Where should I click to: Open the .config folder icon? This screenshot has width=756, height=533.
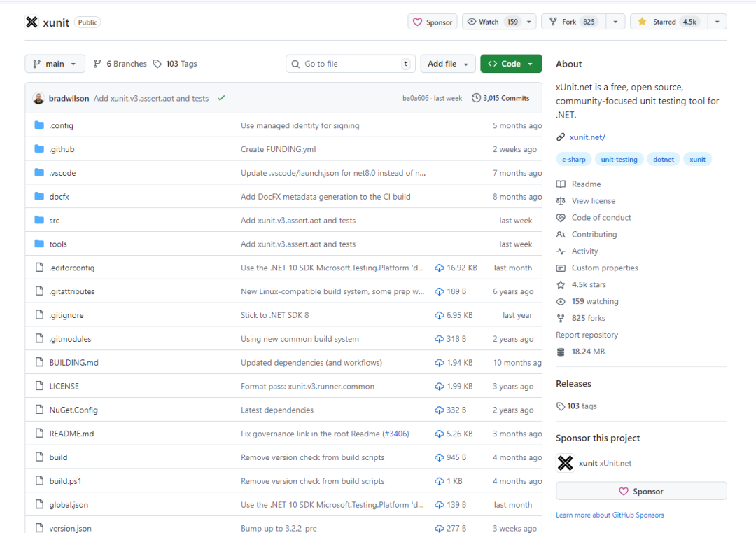coord(39,125)
